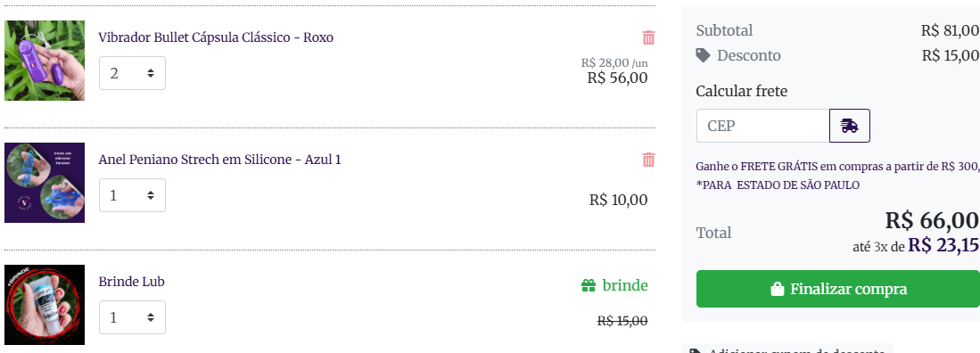Open the Brinde Lub product link
The image size is (980, 353).
tap(131, 282)
